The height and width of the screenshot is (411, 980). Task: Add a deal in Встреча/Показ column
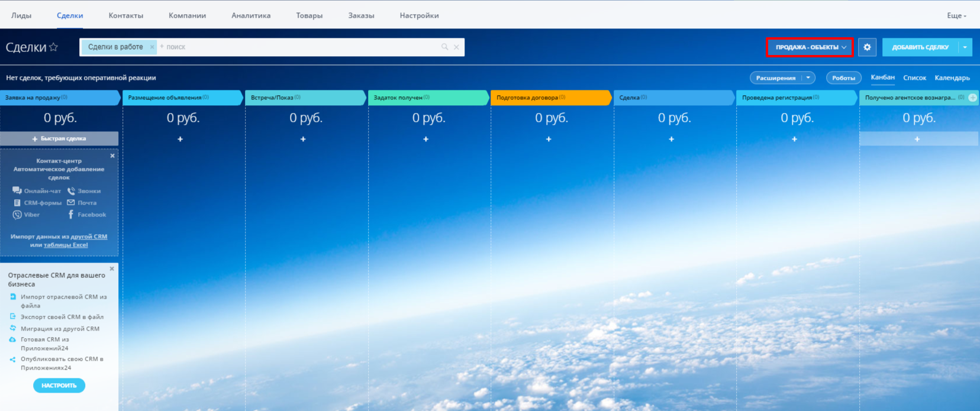tap(303, 139)
